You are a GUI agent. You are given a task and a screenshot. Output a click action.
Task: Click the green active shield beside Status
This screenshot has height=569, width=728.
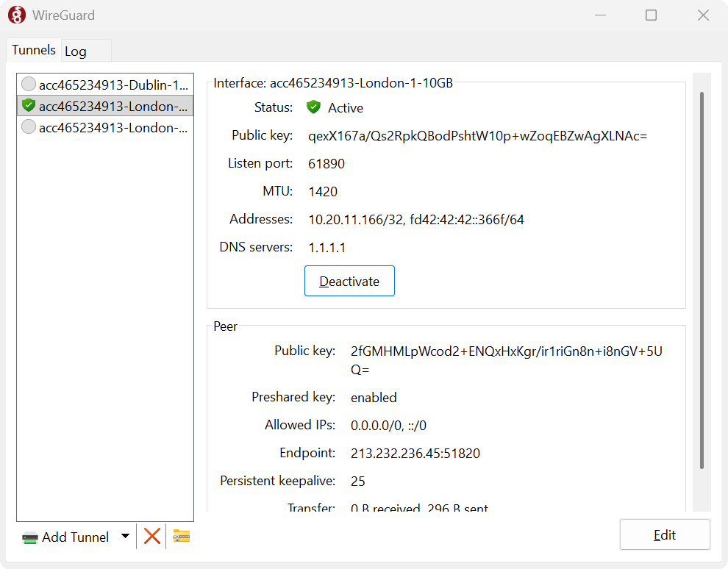pos(313,107)
